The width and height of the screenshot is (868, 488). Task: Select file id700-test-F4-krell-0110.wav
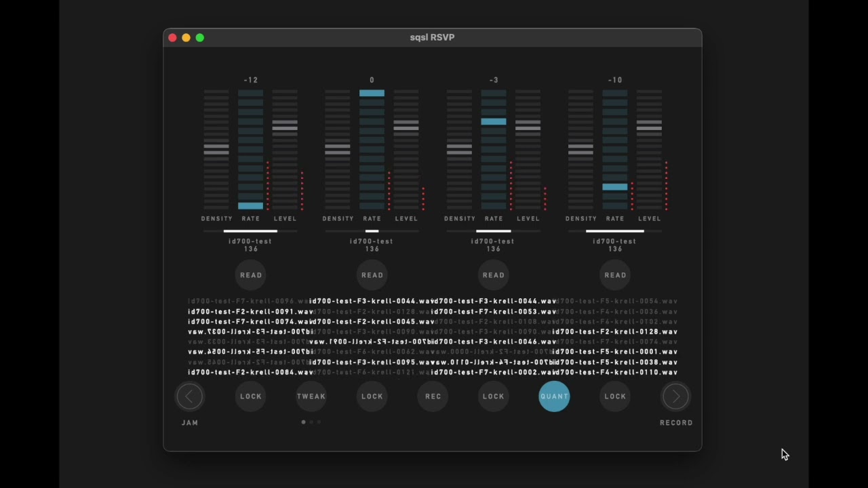pos(615,372)
